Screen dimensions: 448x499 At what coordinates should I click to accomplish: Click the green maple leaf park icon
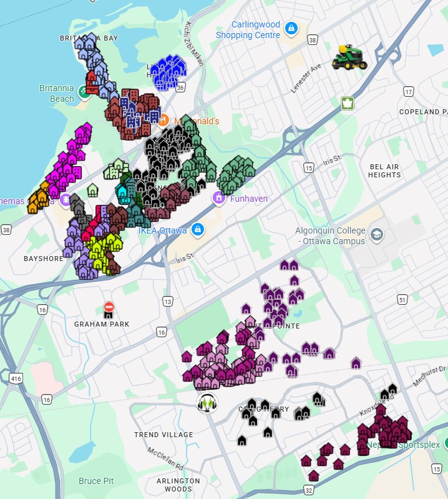coord(348,104)
